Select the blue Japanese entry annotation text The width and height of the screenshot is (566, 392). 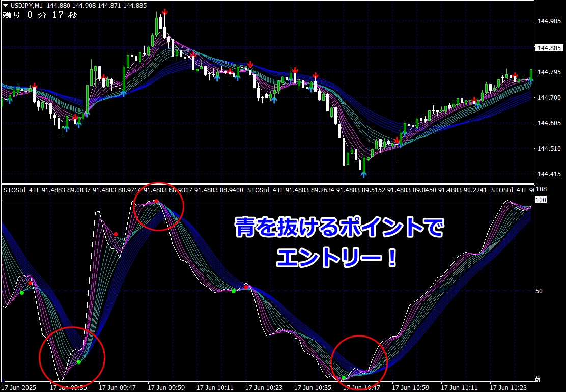pyautogui.click(x=338, y=243)
